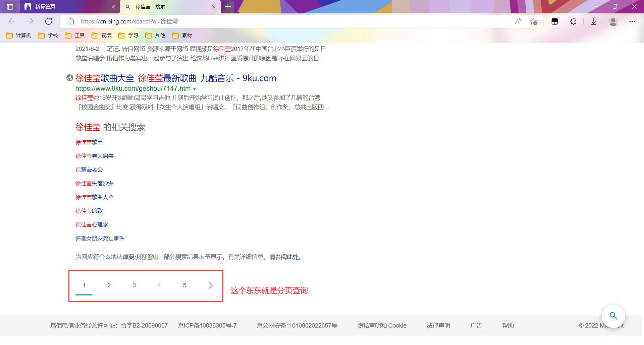Image resolution: width=644 pixels, height=345 pixels.
Task: Minimize the browser window
Action: (x=596, y=7)
